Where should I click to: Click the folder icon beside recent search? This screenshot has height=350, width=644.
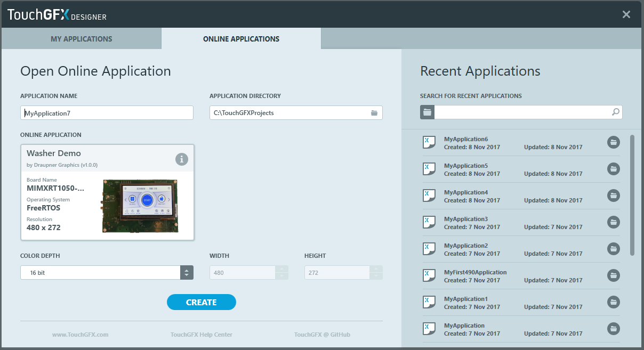pos(427,112)
